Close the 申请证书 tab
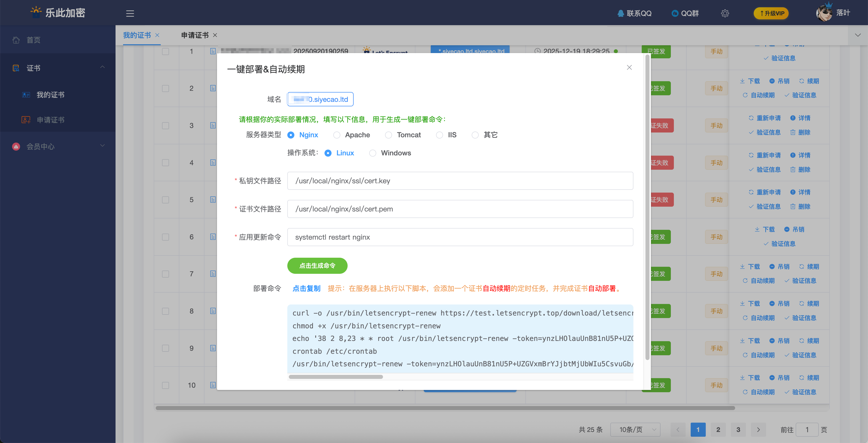The height and width of the screenshot is (443, 868). [x=215, y=35]
